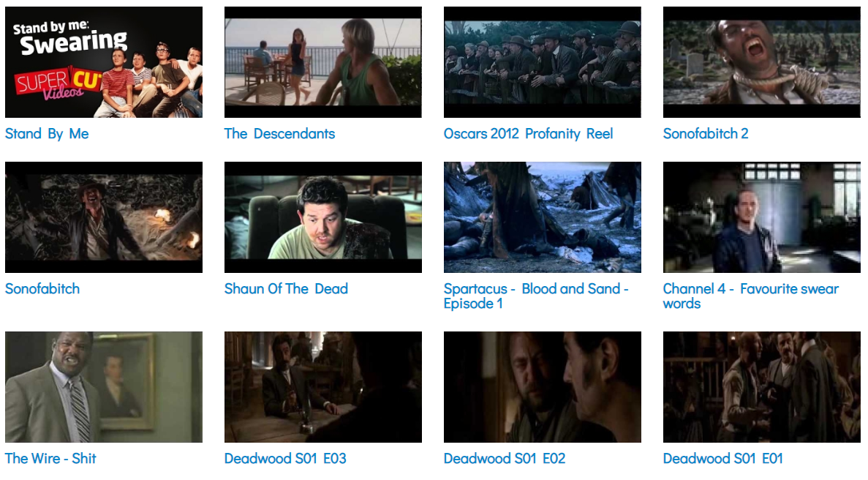Click the Sonofabitch 2 title link
This screenshot has height=480, width=868.
coord(705,133)
